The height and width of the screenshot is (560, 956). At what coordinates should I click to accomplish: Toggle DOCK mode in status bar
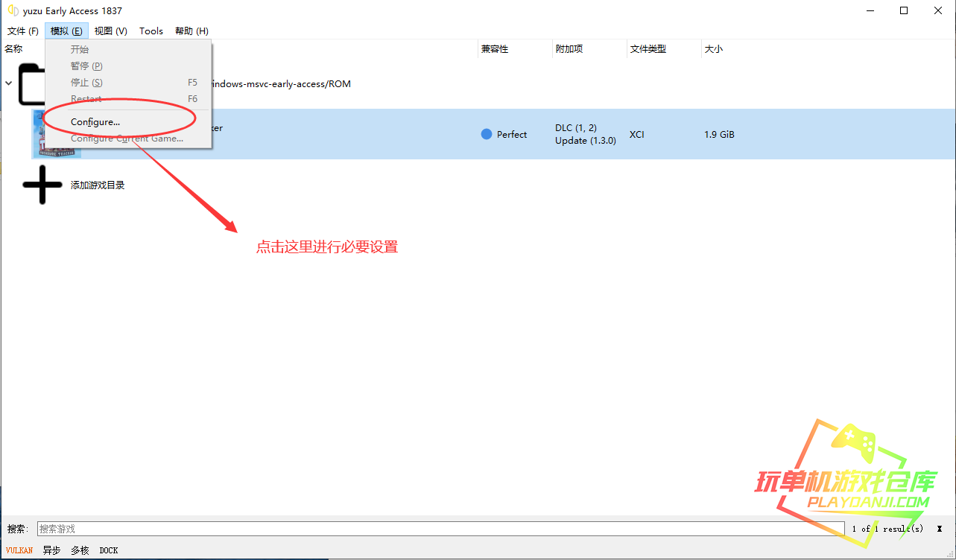click(x=109, y=550)
